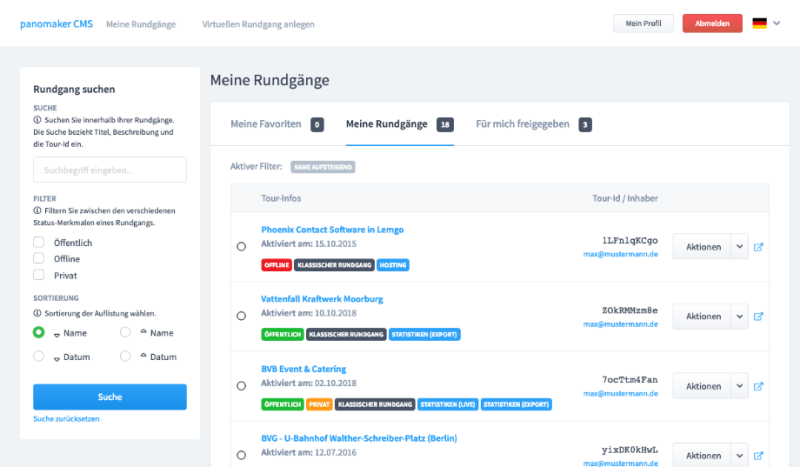Enable the Öffentlich filter checkbox
Screen dimensions: 800x467
(39, 242)
